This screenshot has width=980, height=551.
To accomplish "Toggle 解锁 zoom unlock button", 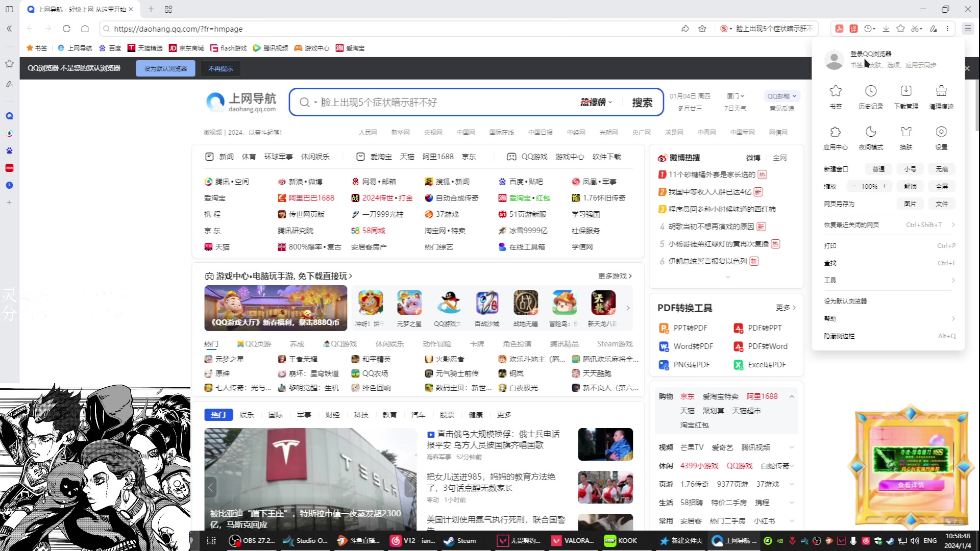I will 910,186.
